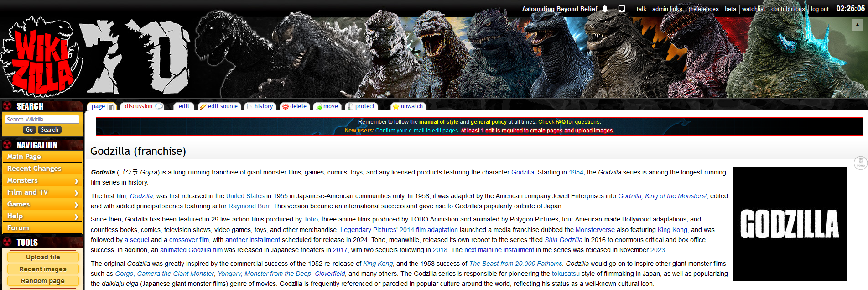Click Random page tool button
Image resolution: width=868 pixels, height=290 pixels.
coord(43,281)
